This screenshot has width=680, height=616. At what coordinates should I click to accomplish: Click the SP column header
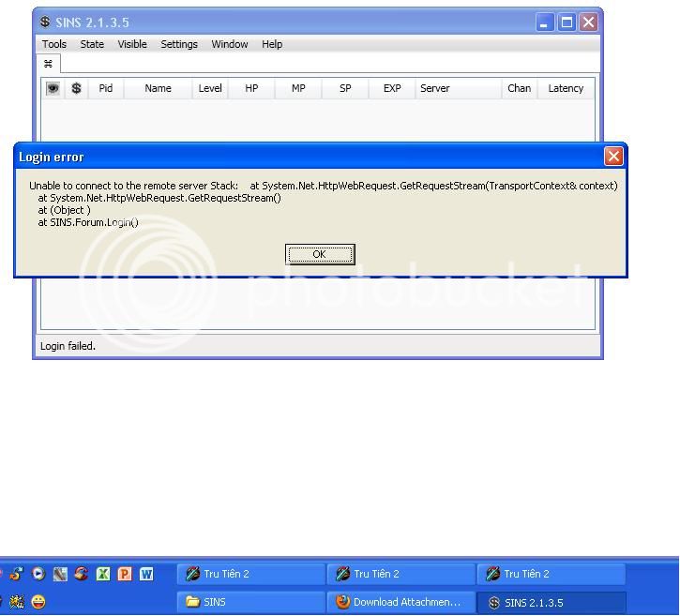click(345, 88)
